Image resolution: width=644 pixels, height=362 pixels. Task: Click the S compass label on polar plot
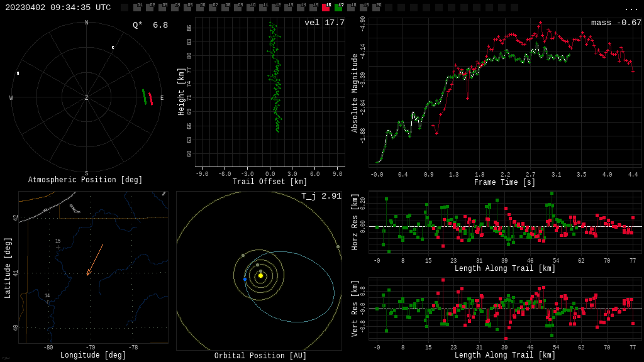point(87,173)
